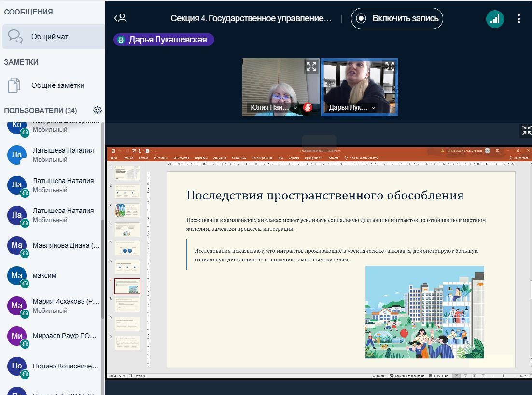Select slide 1 thumbnail

(x=127, y=172)
